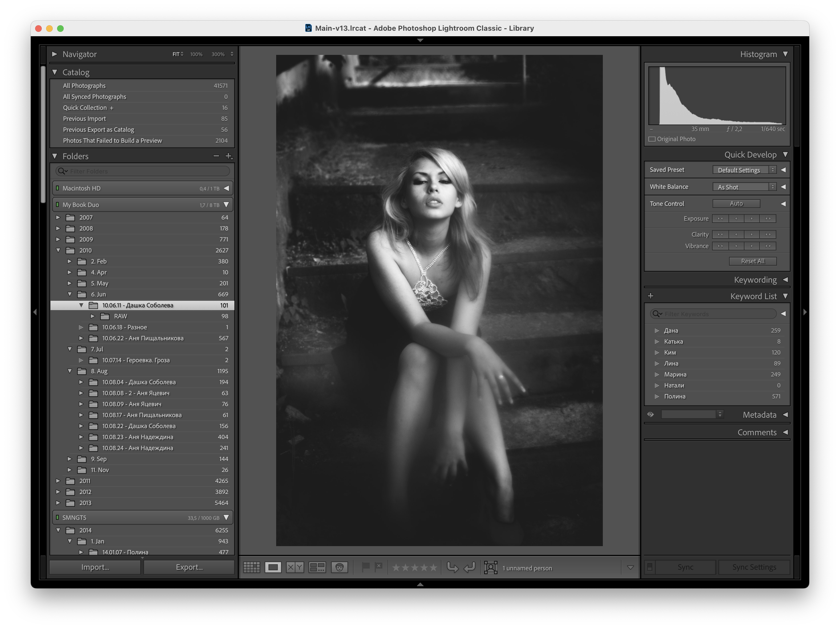Click the Sync button
840x629 pixels.
point(685,567)
